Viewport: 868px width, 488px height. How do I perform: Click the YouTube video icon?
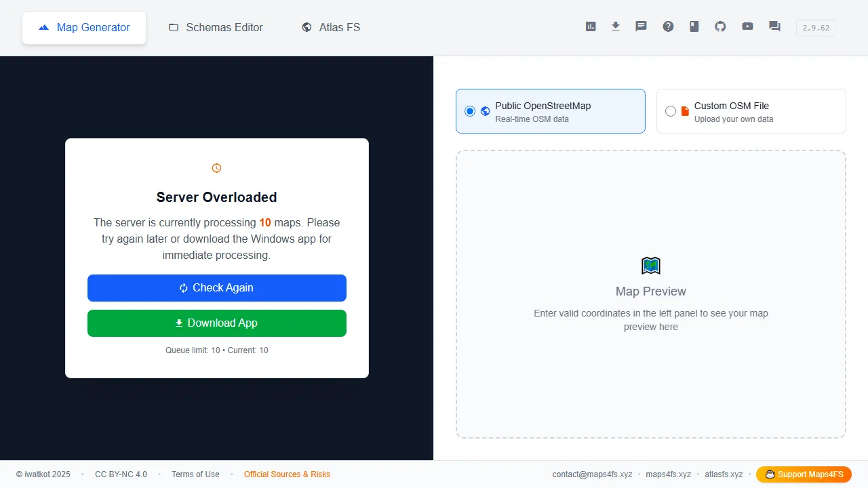point(747,26)
